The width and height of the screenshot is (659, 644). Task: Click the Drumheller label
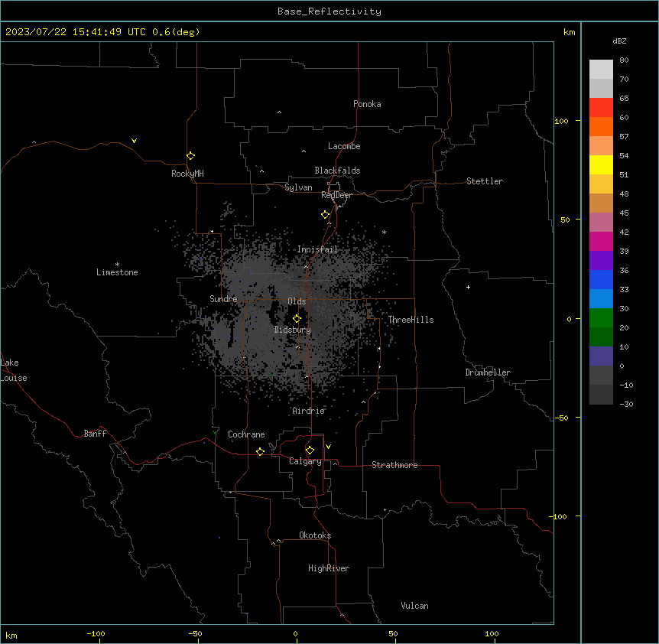488,372
